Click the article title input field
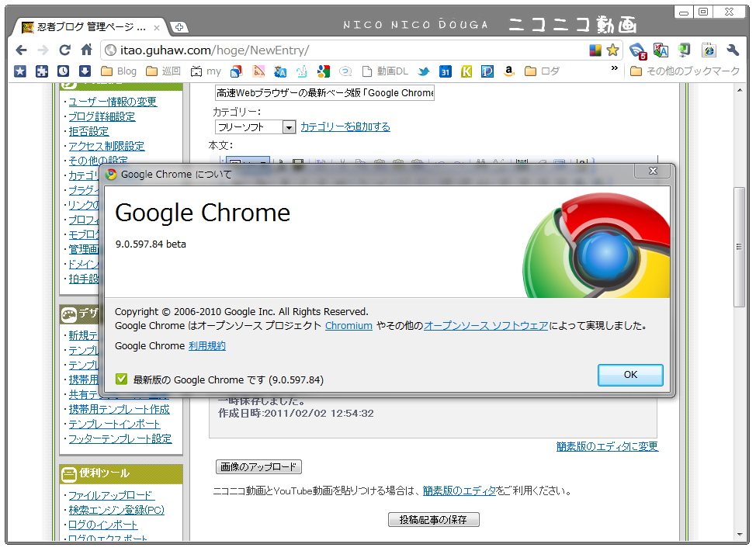Screen dimensions: 756x551 click(324, 92)
